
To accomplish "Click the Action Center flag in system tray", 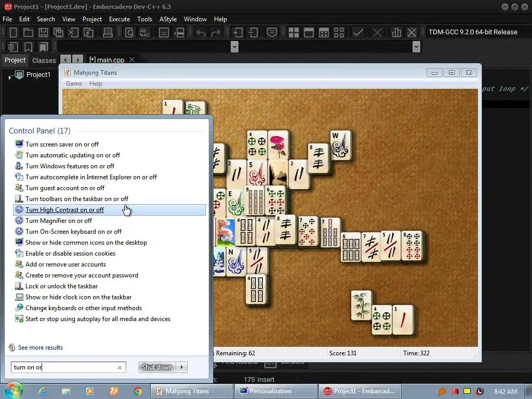I will pyautogui.click(x=455, y=391).
